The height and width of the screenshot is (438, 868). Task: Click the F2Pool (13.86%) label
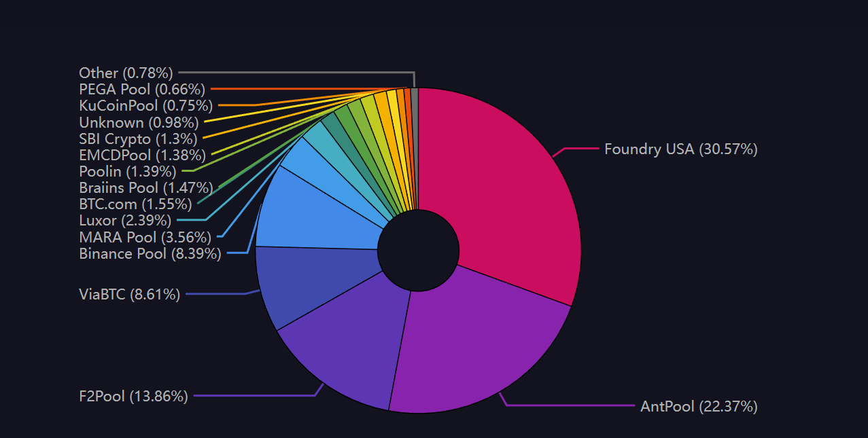(x=133, y=397)
